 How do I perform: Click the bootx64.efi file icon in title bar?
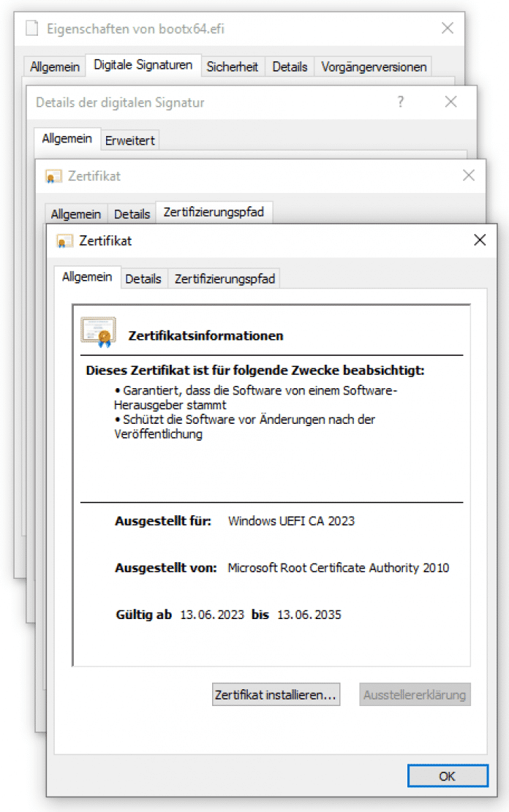click(31, 28)
